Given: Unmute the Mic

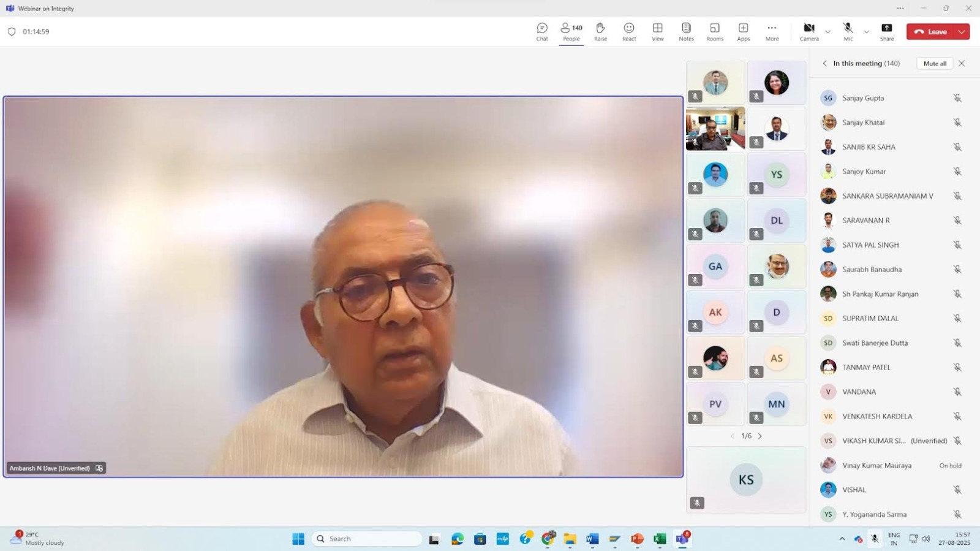Looking at the screenshot, I should tap(848, 32).
